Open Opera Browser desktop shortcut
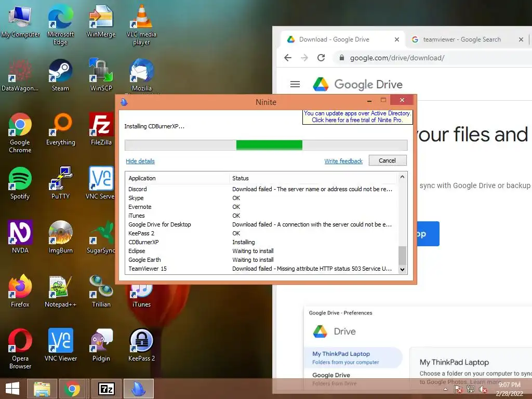 coord(20,349)
